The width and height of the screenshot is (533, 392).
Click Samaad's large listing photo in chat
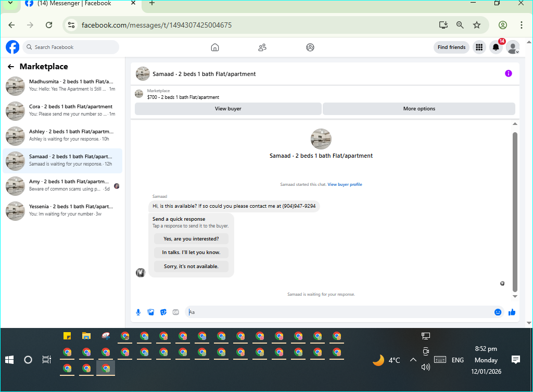[321, 138]
